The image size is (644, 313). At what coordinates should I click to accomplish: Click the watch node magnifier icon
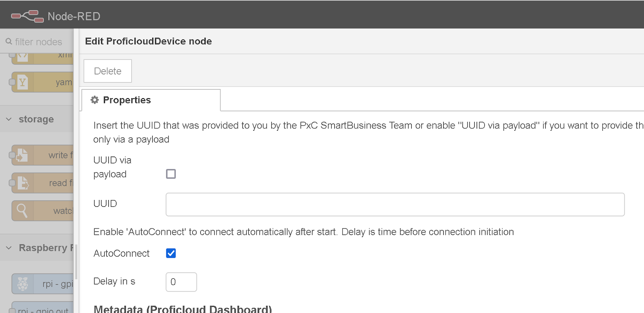click(x=23, y=211)
